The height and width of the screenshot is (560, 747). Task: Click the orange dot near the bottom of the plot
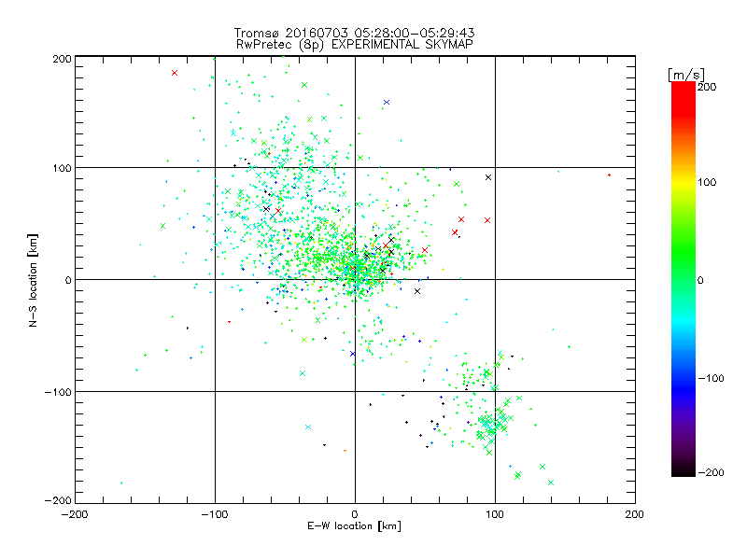(x=345, y=451)
